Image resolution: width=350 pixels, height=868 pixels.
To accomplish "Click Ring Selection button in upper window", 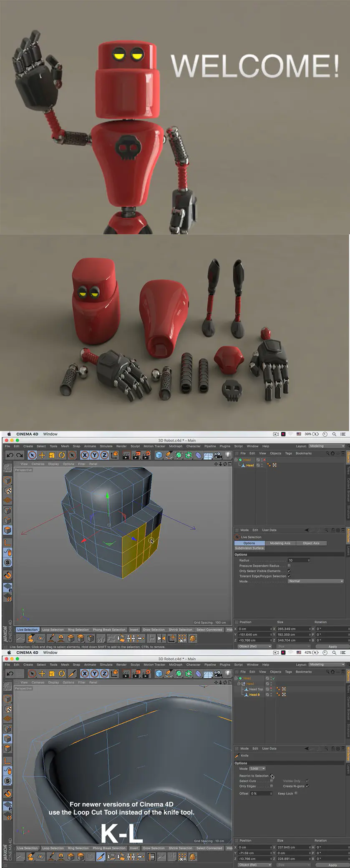I will tap(78, 630).
